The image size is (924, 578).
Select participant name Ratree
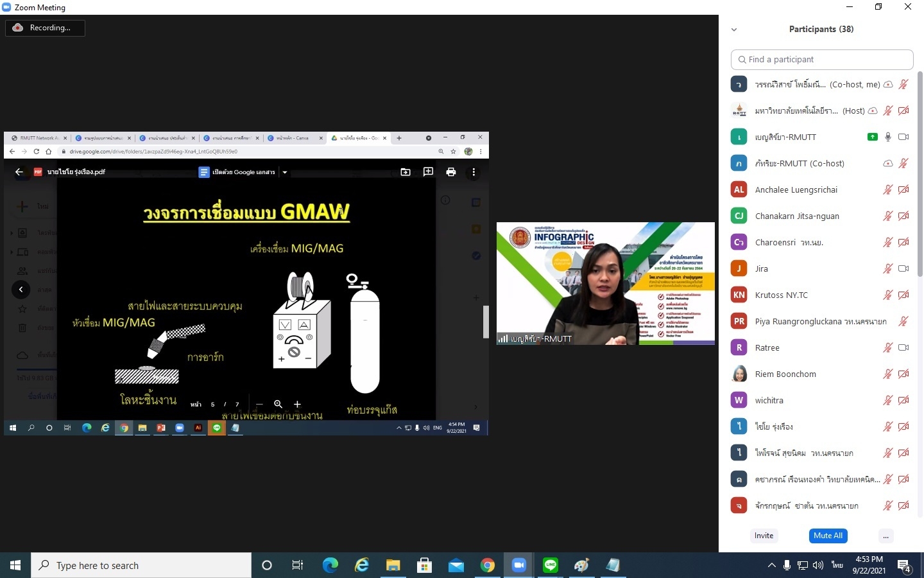[767, 347]
